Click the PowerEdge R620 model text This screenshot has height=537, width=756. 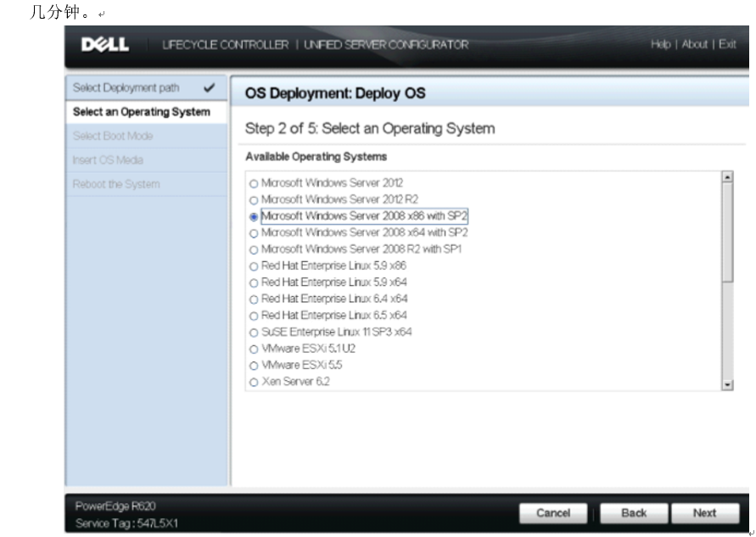[115, 506]
